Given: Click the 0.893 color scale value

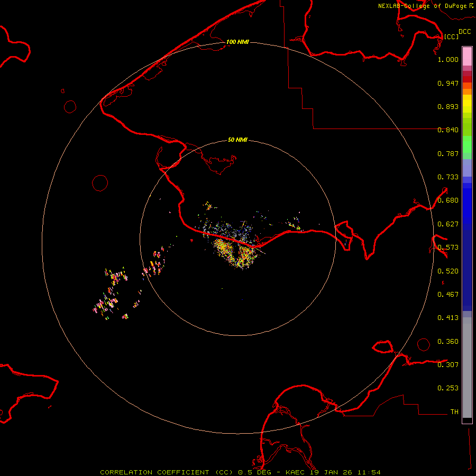Looking at the screenshot, I should pyautogui.click(x=448, y=106).
